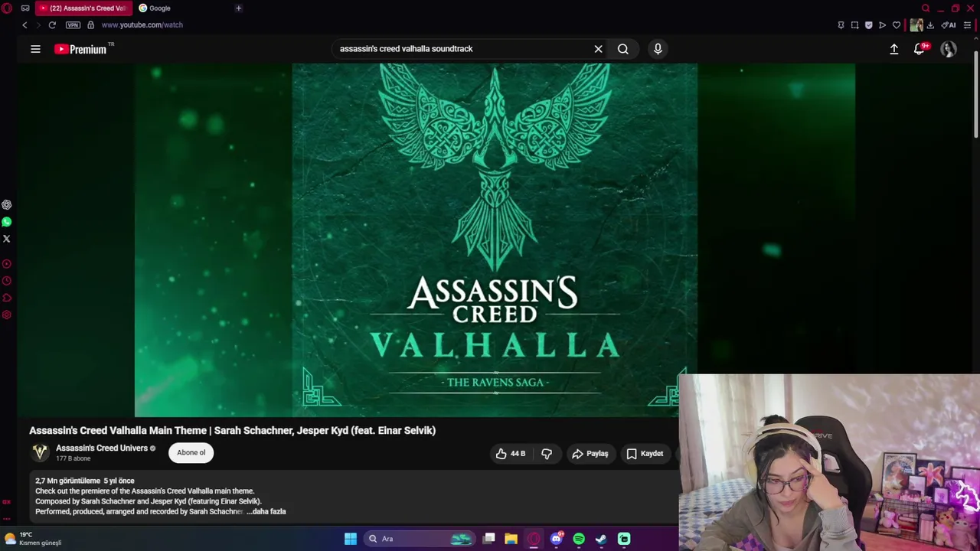The image size is (980, 551).
Task: Save the video using Kaydet
Action: click(x=645, y=454)
